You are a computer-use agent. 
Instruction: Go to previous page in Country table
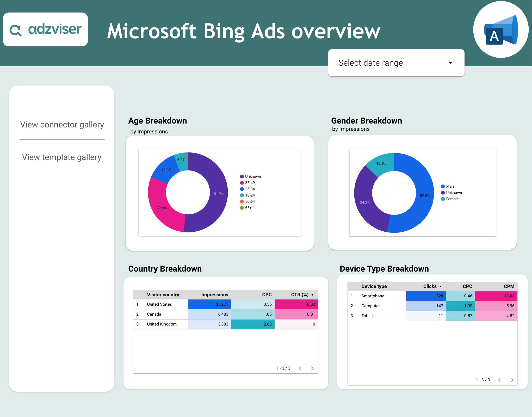point(300,368)
